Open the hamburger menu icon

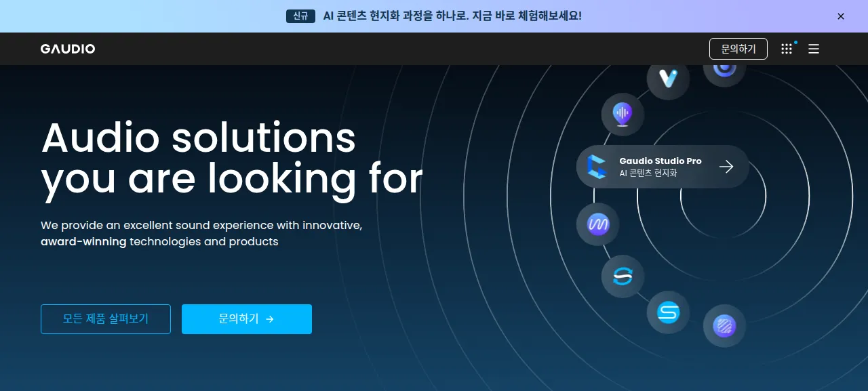[814, 49]
